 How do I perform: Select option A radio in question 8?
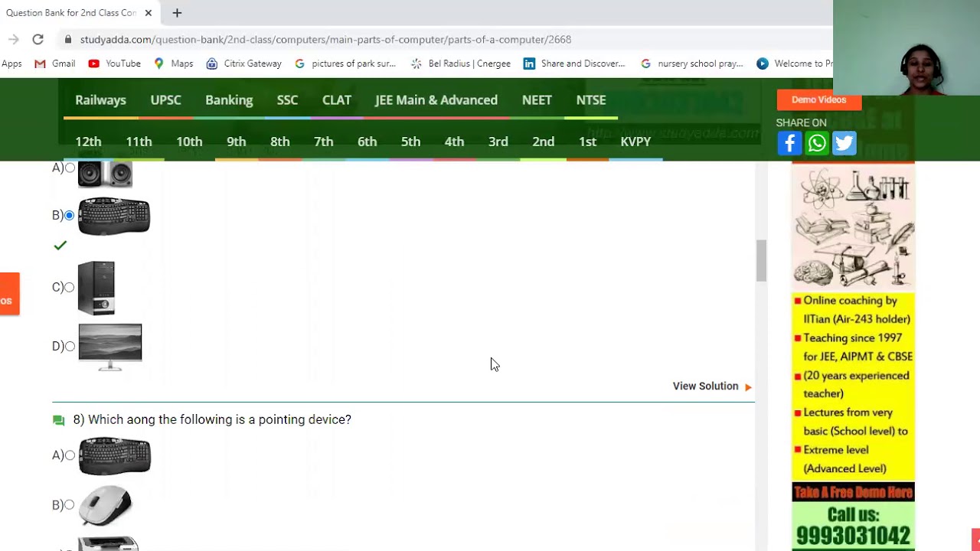pos(70,455)
